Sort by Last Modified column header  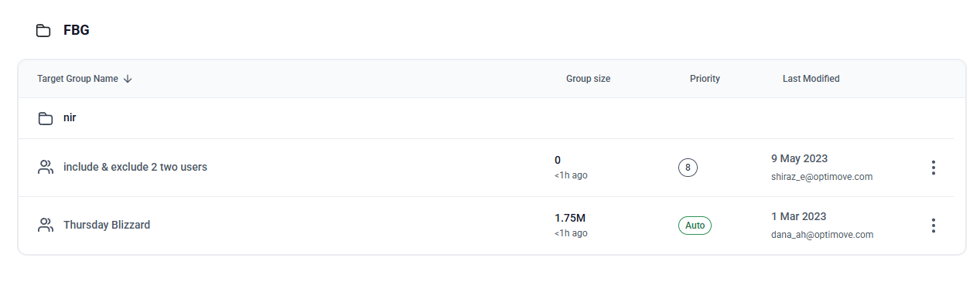[811, 79]
